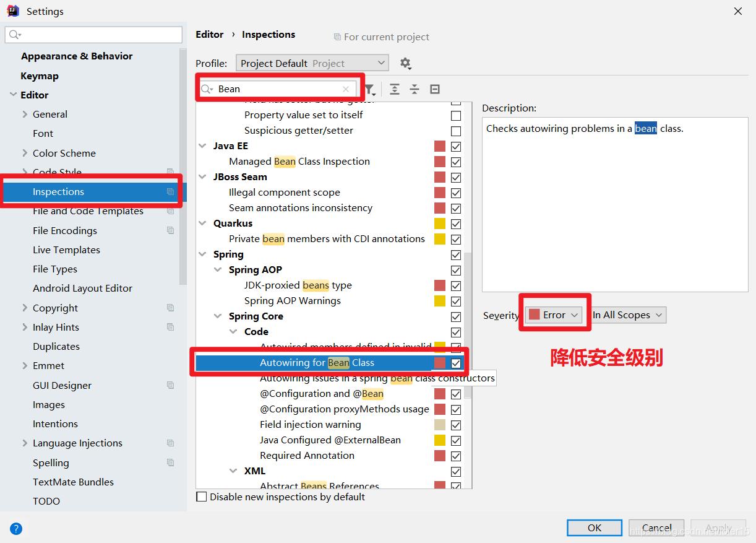
Task: Expand all inspection groups
Action: pyautogui.click(x=395, y=89)
